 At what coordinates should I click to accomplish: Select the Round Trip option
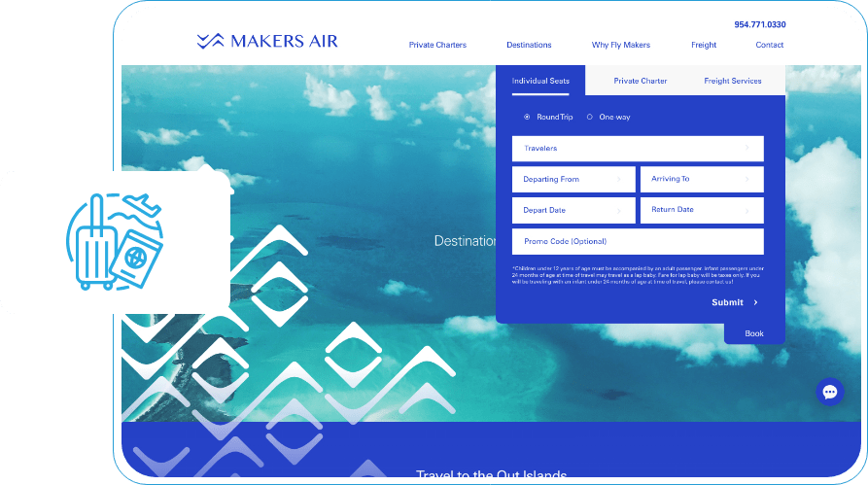[527, 117]
